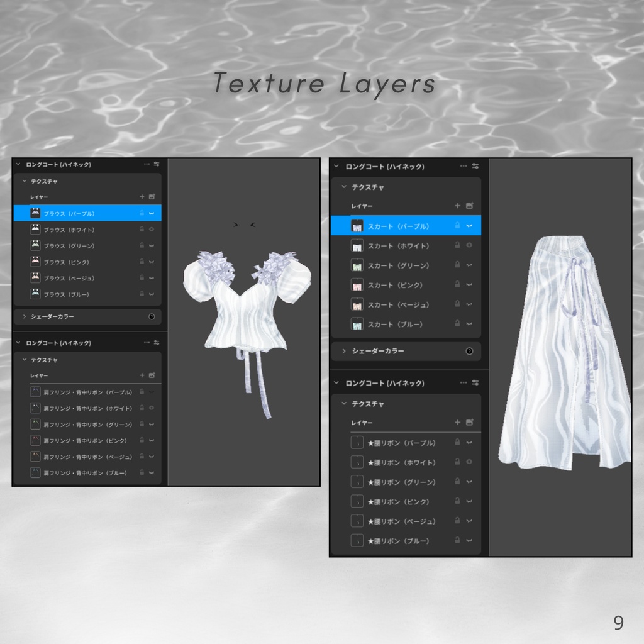Viewport: 644px width, 644px height.
Task: Add a new layer above 肩フリンジ layers
Action: 142,375
